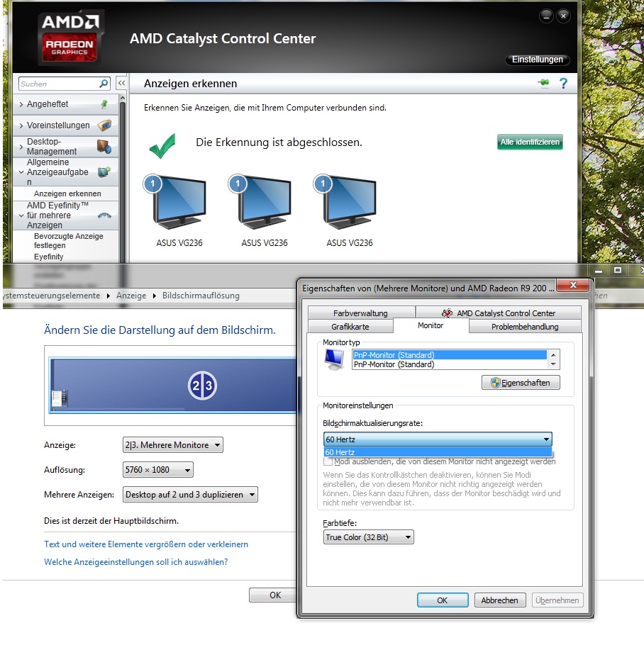Expand the Desktop-Management section
The image size is (644, 645).
pos(21,147)
